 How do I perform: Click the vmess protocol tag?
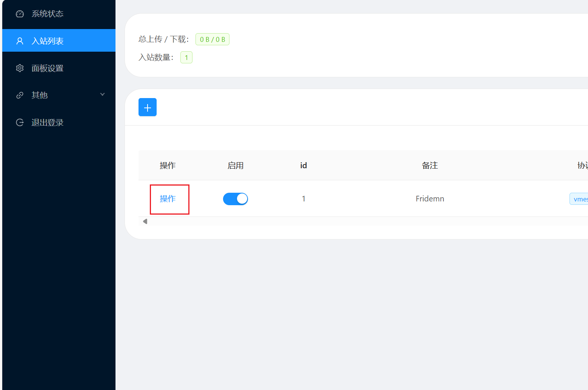click(x=579, y=199)
